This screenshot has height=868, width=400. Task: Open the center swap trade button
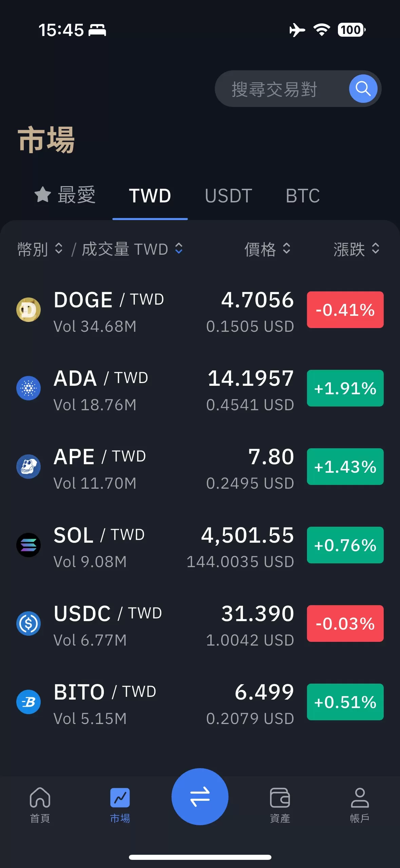tap(200, 796)
